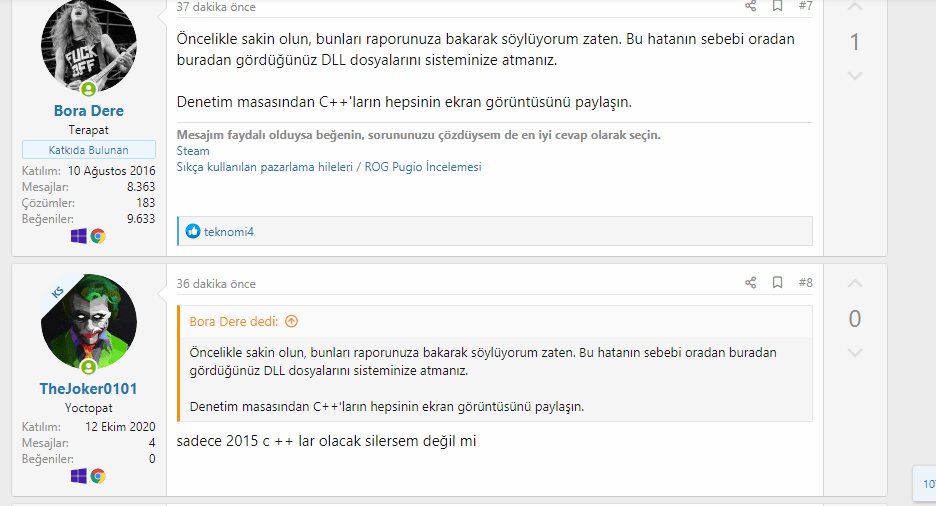Bookmark post #8 by TheJoker0101

(x=777, y=283)
